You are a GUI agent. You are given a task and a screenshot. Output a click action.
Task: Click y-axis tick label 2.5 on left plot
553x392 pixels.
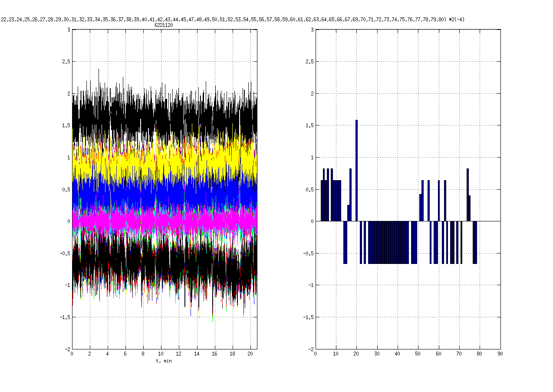[x=66, y=62]
